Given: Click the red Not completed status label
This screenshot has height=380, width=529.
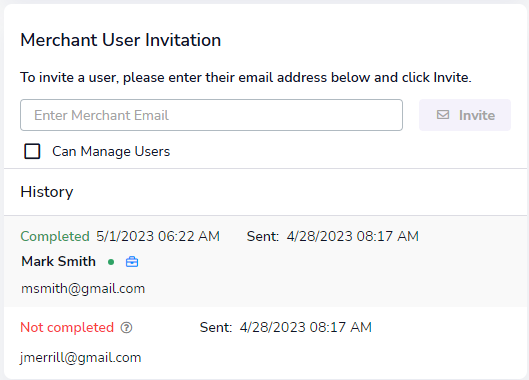Looking at the screenshot, I should [x=67, y=327].
